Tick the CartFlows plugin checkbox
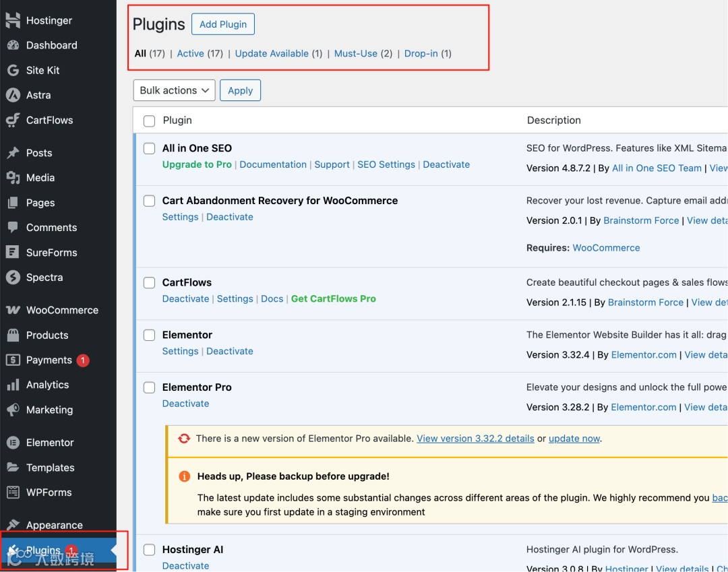 [149, 283]
